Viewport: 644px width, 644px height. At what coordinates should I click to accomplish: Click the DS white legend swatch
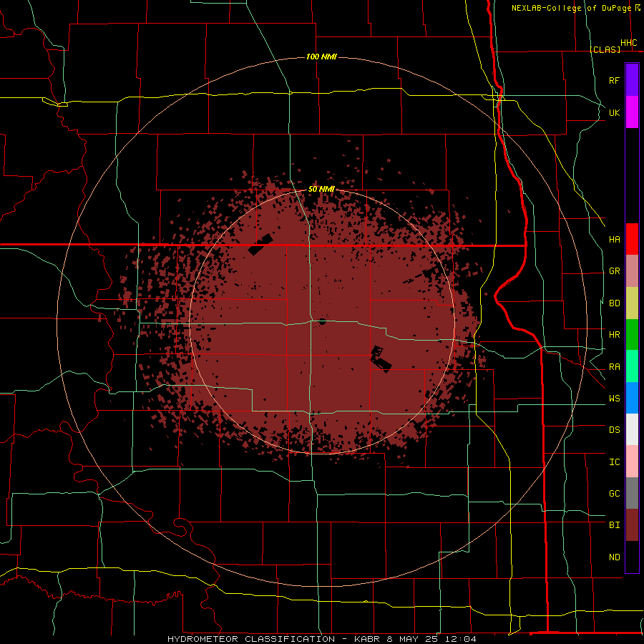632,429
